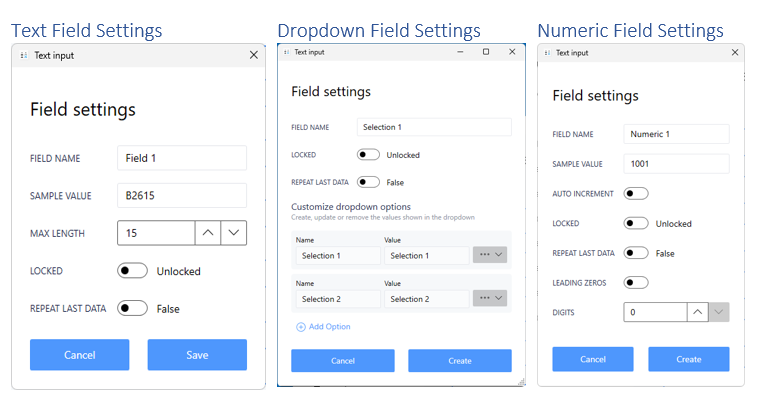Click Create in the Numeric Field Settings window
This screenshot has height=405, width=758.
pyautogui.click(x=688, y=359)
